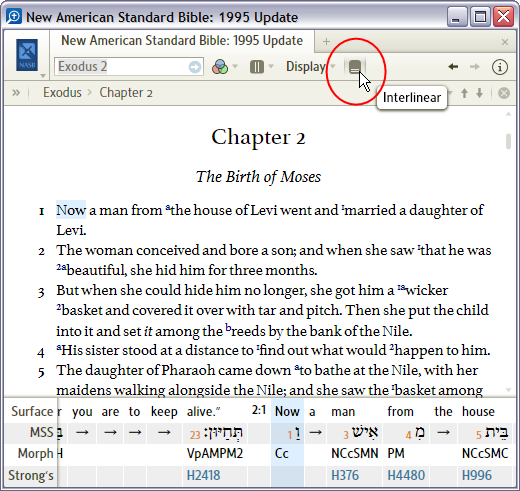520x491 pixels.
Task: Click the Chapter 2 breadcrumb
Action: coord(126,93)
